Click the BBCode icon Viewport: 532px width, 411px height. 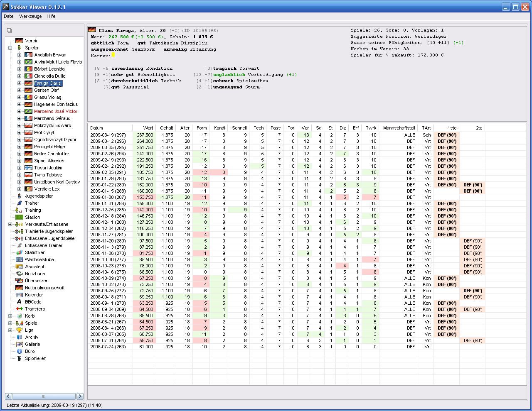(x=19, y=302)
